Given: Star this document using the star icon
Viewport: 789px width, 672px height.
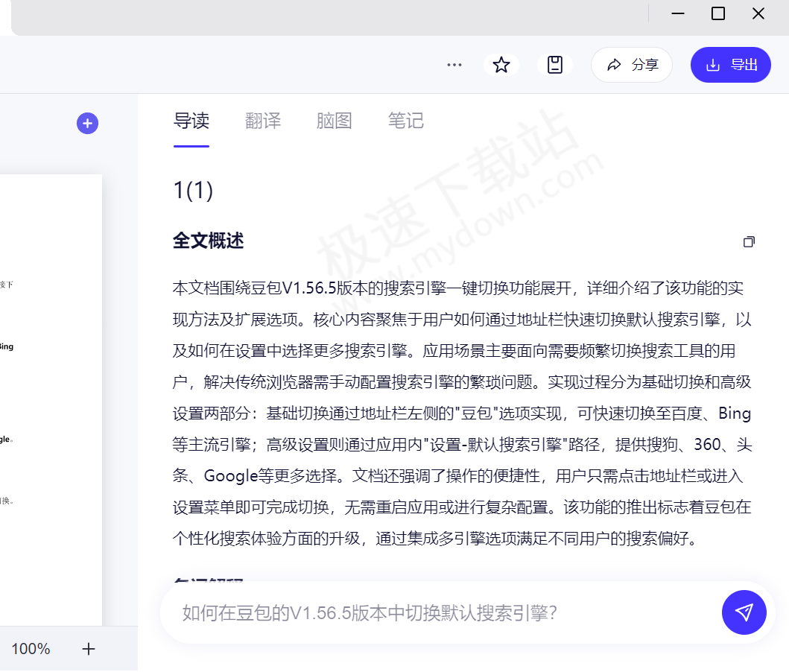Looking at the screenshot, I should click(x=501, y=65).
